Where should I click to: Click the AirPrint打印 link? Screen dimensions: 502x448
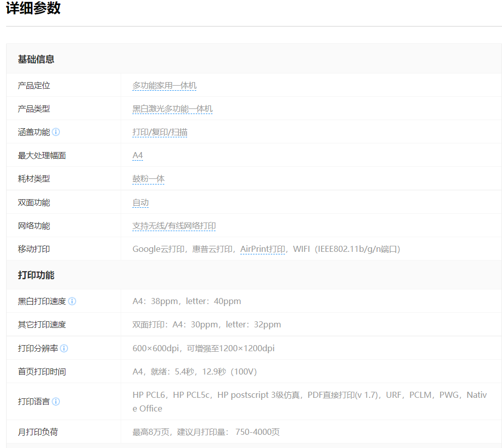(x=263, y=249)
